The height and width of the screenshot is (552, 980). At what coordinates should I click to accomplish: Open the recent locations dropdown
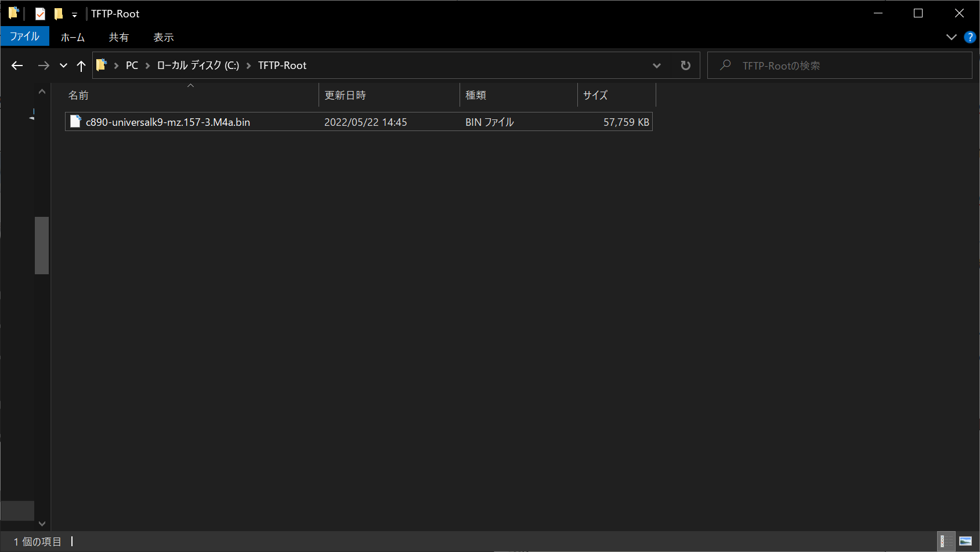63,66
